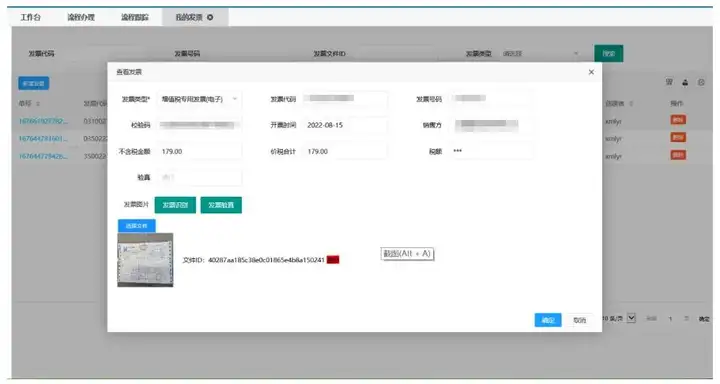Click the blue 确定 button in the dialog
Image resolution: width=720 pixels, height=384 pixels.
tap(548, 320)
